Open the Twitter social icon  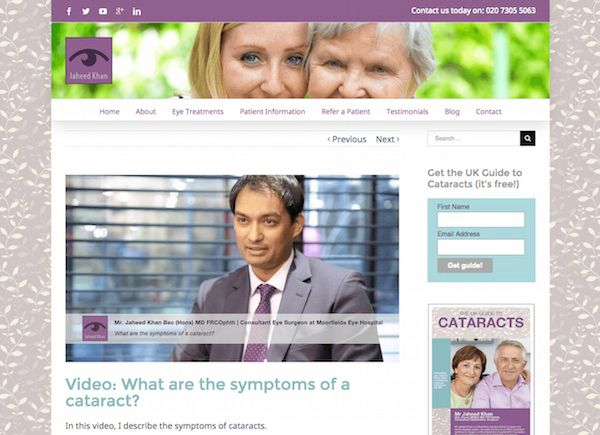[86, 11]
